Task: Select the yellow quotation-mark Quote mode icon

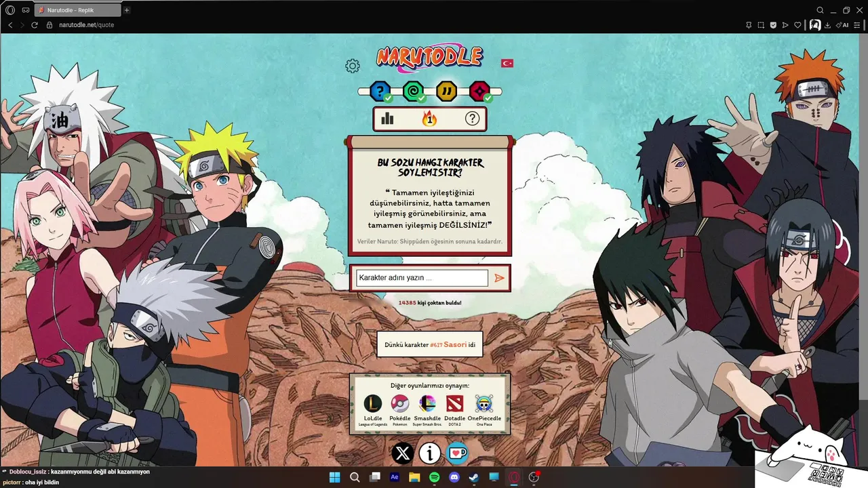Action: [446, 91]
